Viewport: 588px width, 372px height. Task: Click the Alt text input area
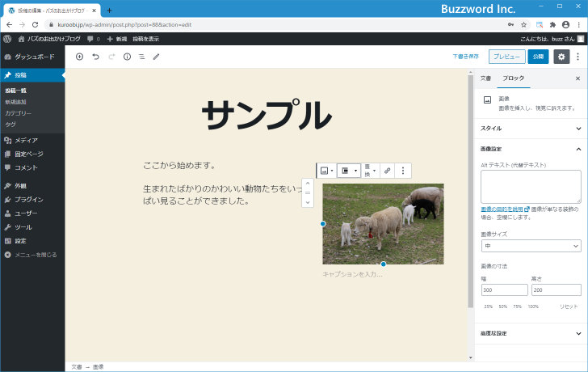click(530, 186)
